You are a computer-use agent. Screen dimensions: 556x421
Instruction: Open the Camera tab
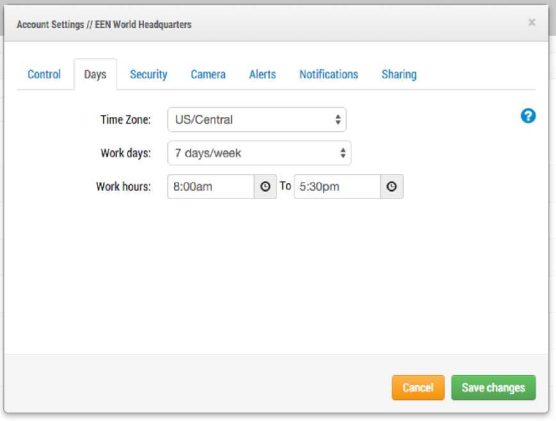[208, 74]
